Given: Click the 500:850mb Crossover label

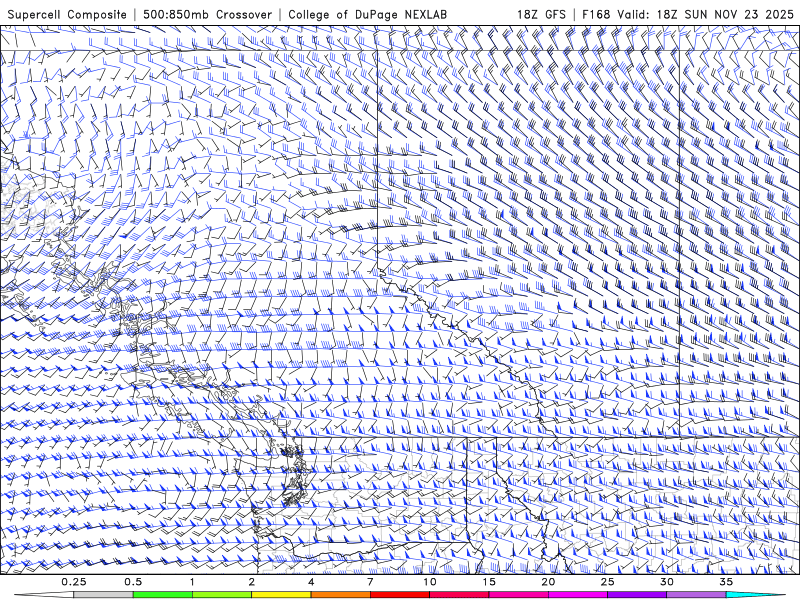Looking at the screenshot, I should pos(207,14).
